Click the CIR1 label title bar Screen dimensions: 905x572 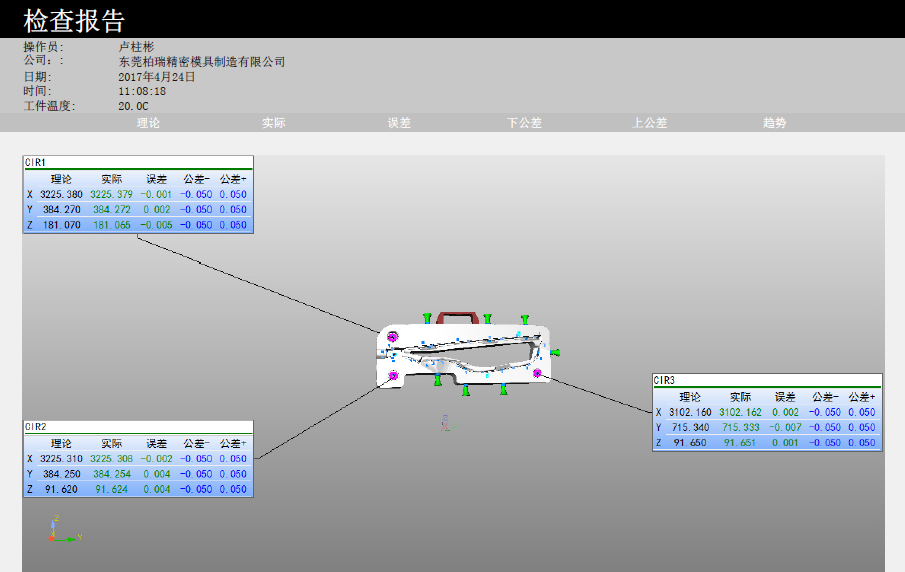coord(138,162)
